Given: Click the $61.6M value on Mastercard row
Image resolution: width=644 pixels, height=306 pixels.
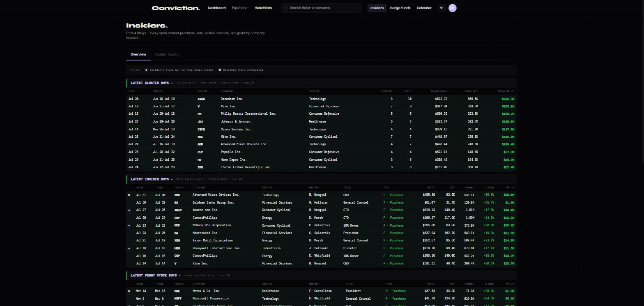Looking at the screenshot, I should [x=508, y=233].
